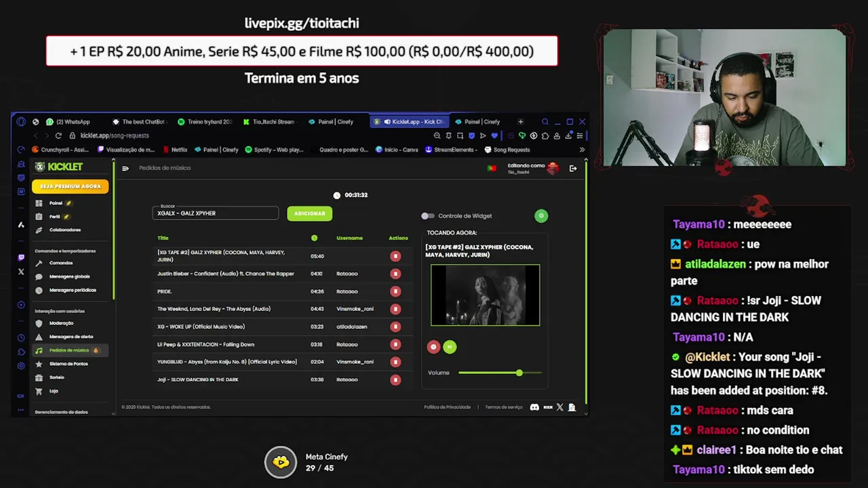Collapse sidebar with hamburger menu icon
Viewport: 868px width, 488px height.
click(125, 168)
